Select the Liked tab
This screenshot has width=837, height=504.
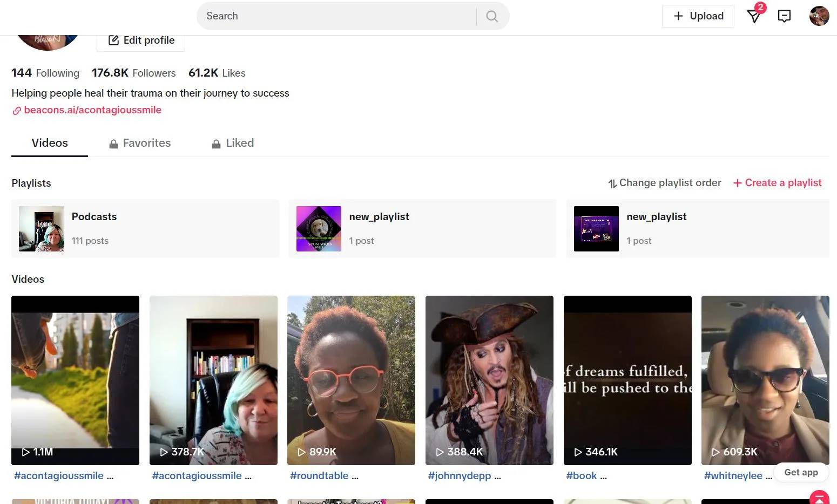click(233, 144)
